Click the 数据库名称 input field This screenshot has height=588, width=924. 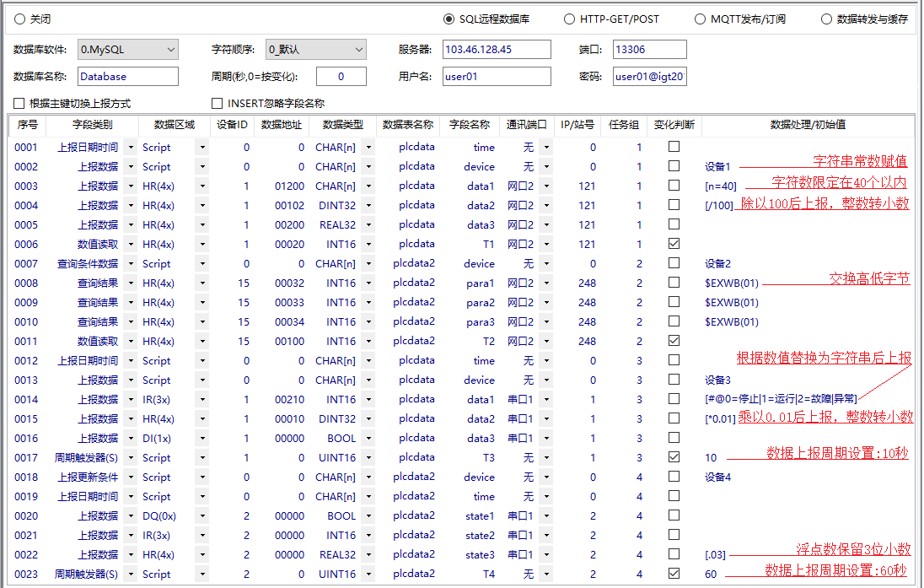click(127, 77)
